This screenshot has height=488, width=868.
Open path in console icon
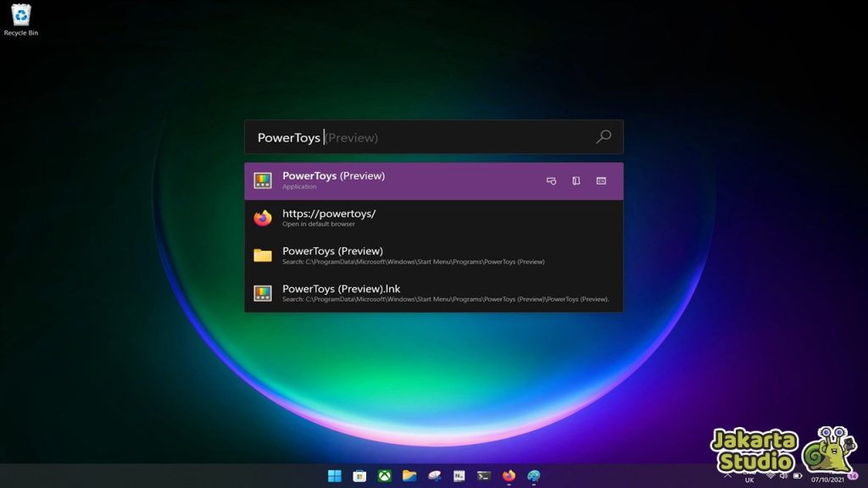[x=601, y=181]
